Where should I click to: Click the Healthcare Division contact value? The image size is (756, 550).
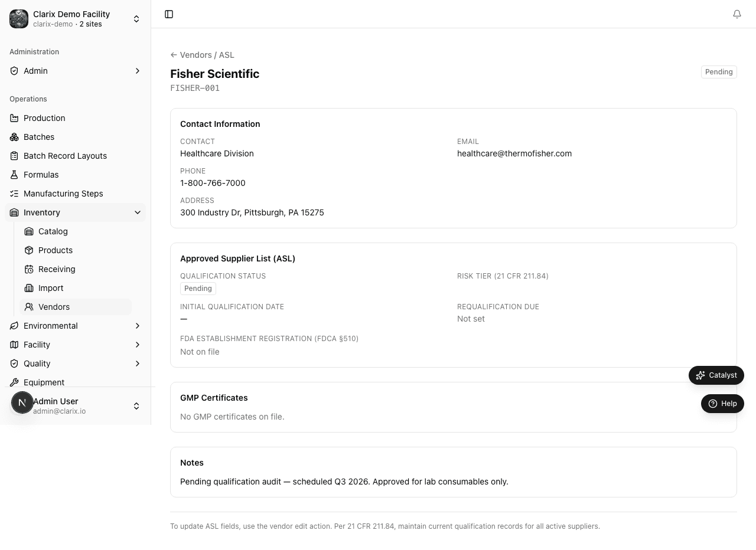(217, 153)
